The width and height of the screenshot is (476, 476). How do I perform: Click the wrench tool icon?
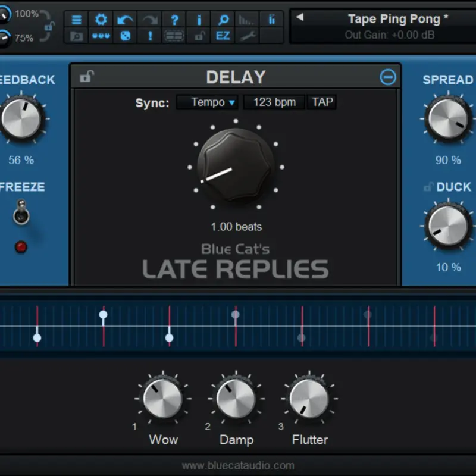click(x=247, y=36)
